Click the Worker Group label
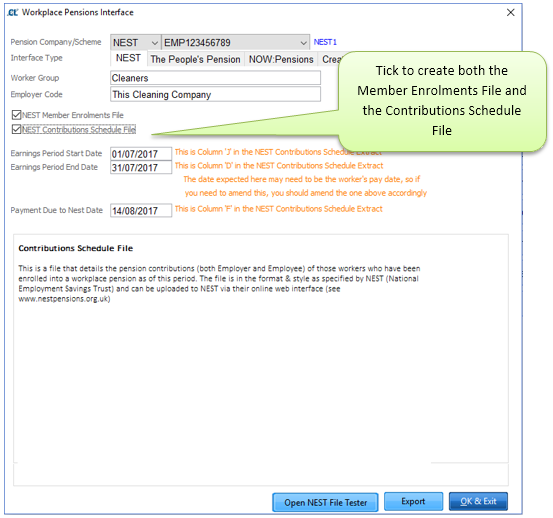The image size is (553, 518). tap(35, 78)
